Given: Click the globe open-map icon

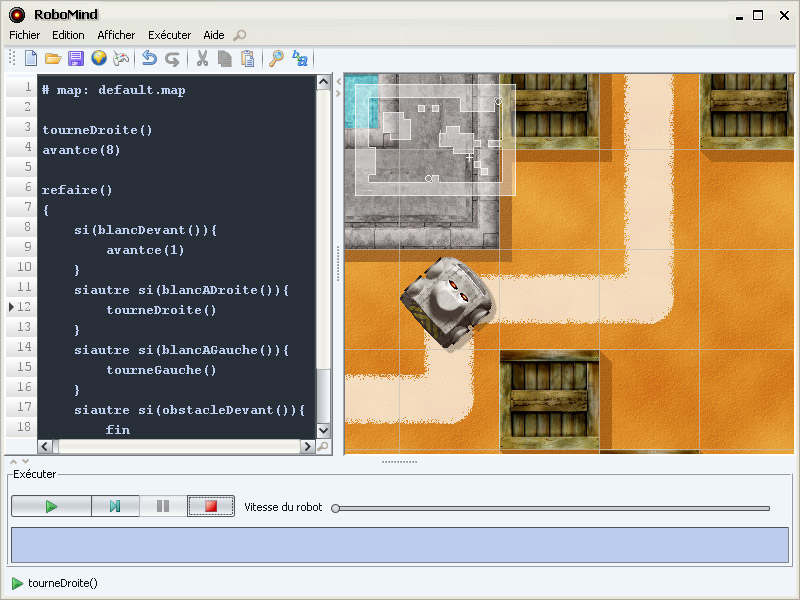Looking at the screenshot, I should (99, 58).
